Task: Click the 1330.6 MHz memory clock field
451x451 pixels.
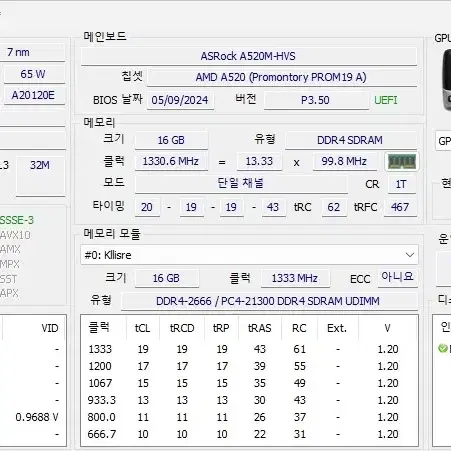Action: pyautogui.click(x=171, y=161)
